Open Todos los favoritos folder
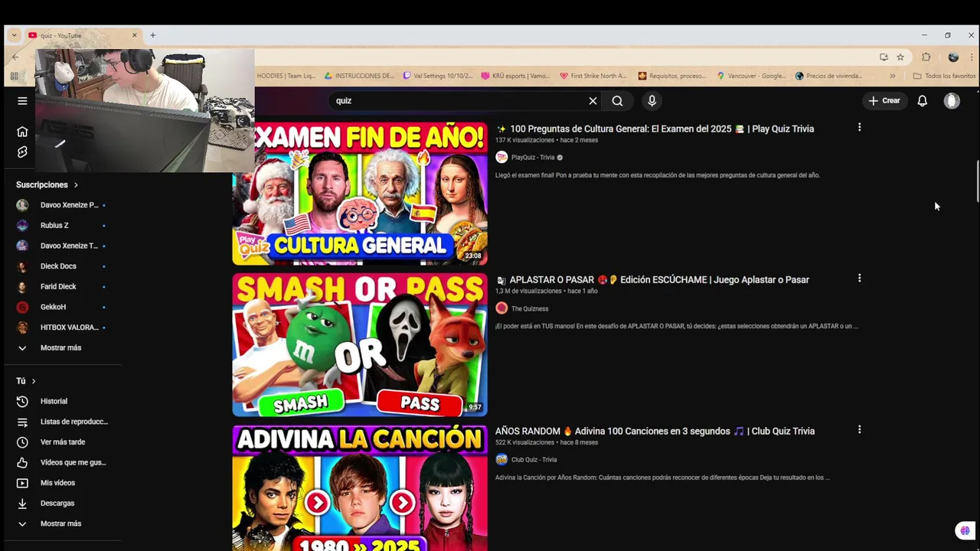 pyautogui.click(x=944, y=77)
